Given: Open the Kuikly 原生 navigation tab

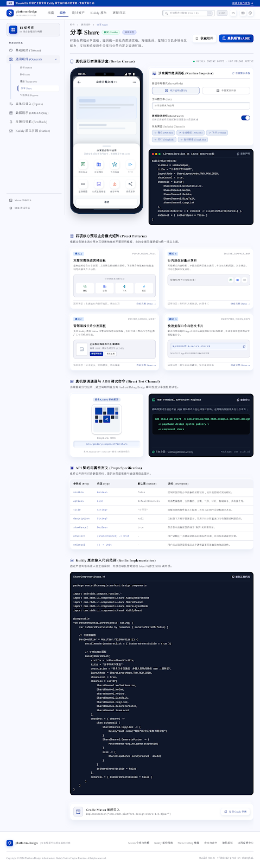Looking at the screenshot, I should point(98,12).
